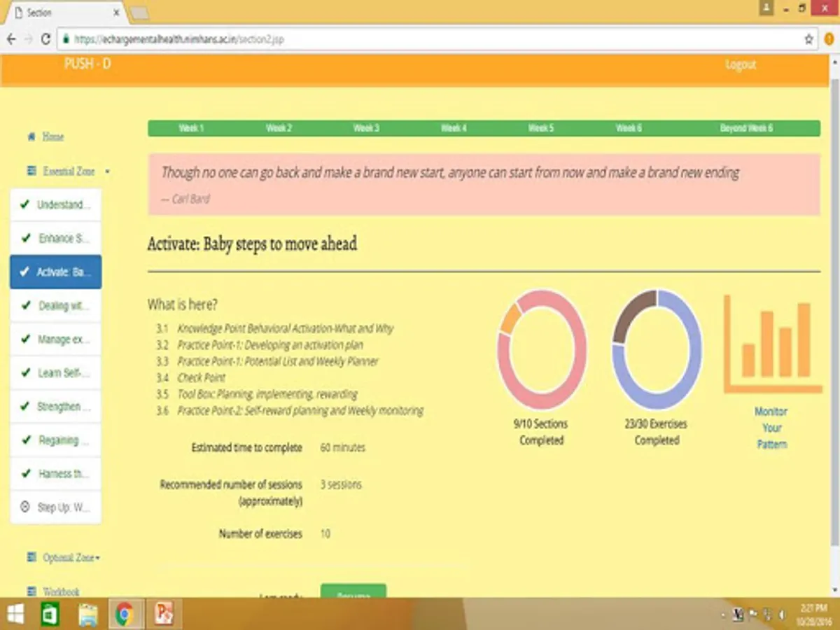This screenshot has height=630, width=840.
Task: Click the Google Chrome taskbar icon
Action: point(126,615)
